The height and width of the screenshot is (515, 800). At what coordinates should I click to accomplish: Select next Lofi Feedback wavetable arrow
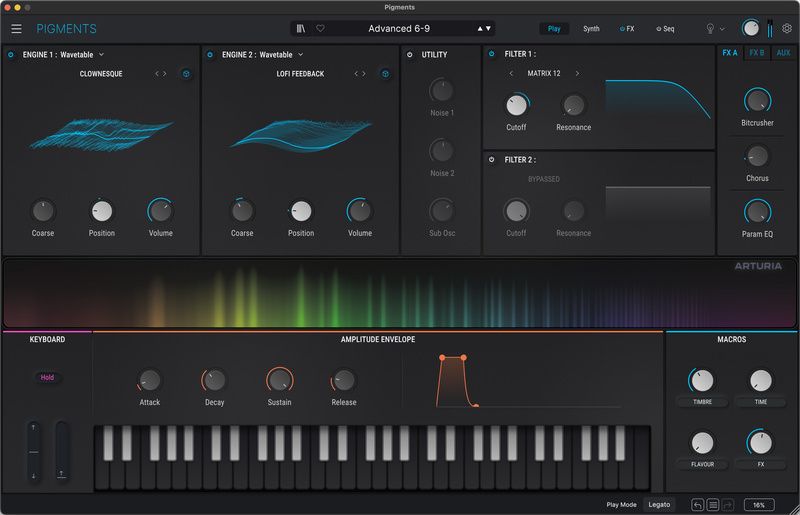(364, 73)
